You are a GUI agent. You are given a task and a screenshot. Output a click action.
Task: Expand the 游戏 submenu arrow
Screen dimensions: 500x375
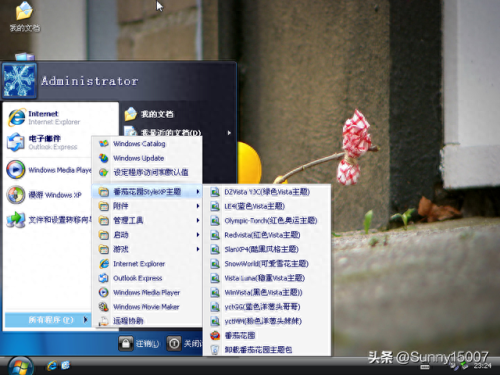point(198,249)
